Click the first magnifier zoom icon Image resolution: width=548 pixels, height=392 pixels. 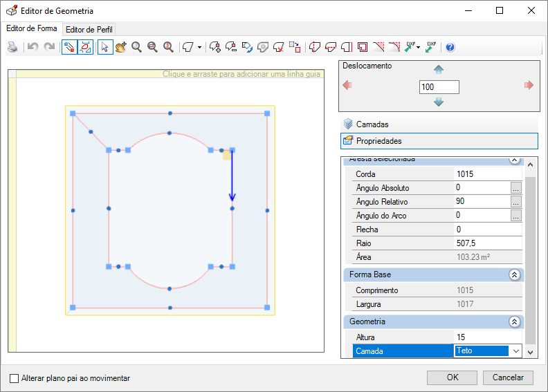136,47
